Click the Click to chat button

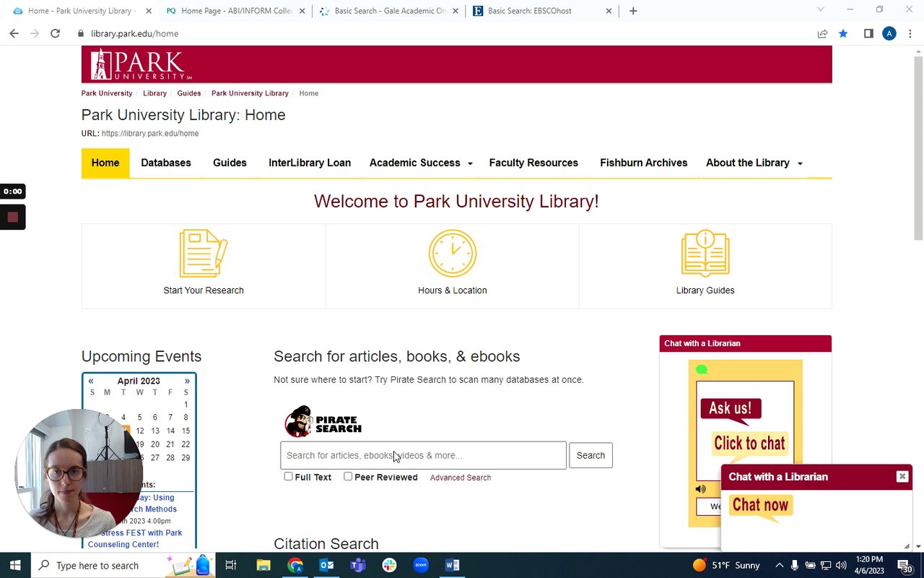pos(749,444)
